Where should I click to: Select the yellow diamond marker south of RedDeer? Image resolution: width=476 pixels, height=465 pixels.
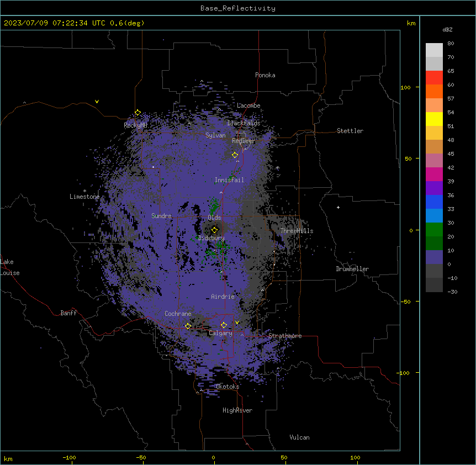(235, 155)
